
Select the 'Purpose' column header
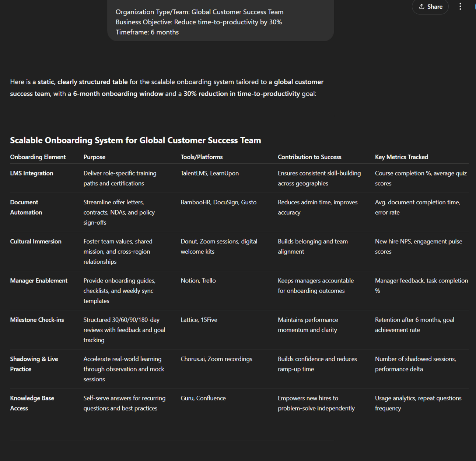coord(94,157)
